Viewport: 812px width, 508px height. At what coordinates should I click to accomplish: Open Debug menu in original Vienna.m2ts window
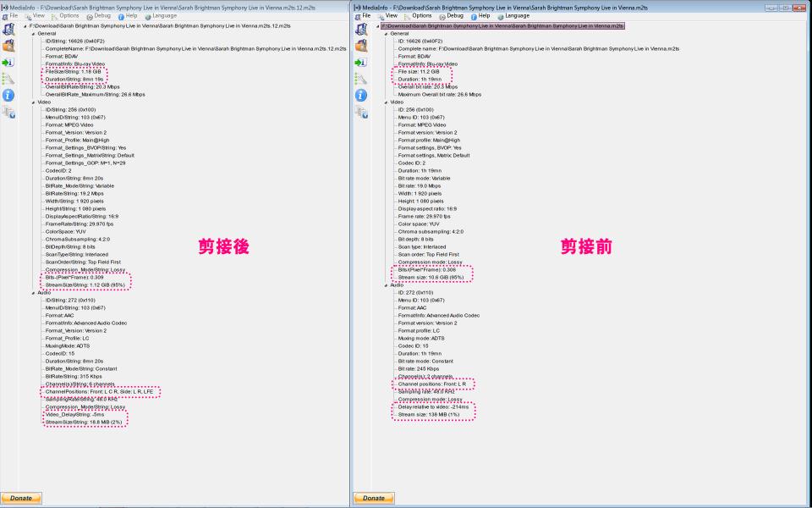tap(452, 16)
